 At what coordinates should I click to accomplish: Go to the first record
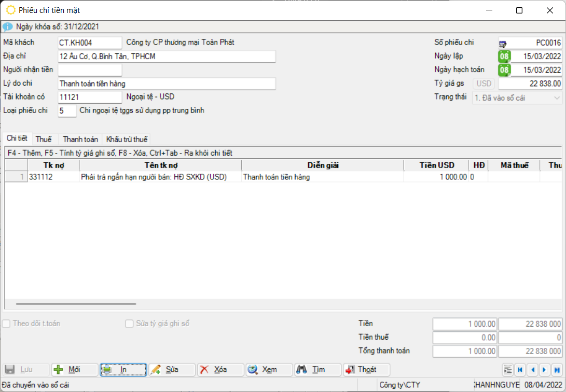click(519, 370)
